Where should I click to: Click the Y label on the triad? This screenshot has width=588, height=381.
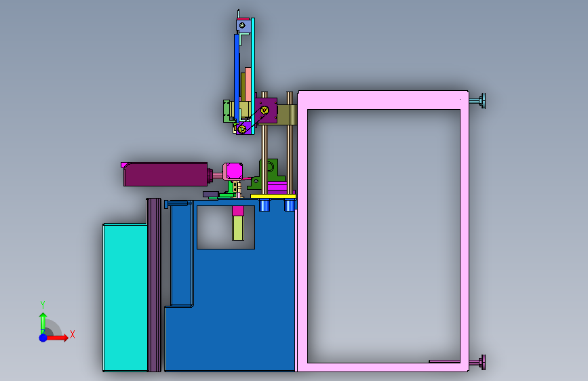tap(43, 305)
